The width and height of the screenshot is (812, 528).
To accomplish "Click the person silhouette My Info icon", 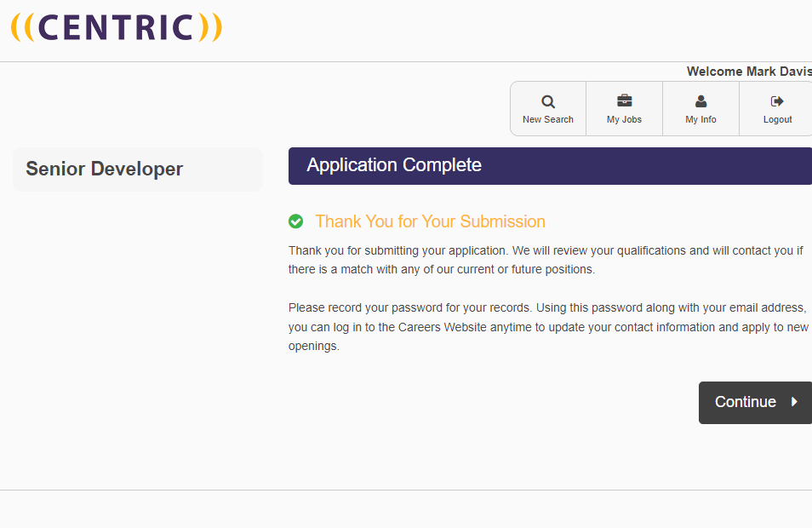I will pos(700,101).
